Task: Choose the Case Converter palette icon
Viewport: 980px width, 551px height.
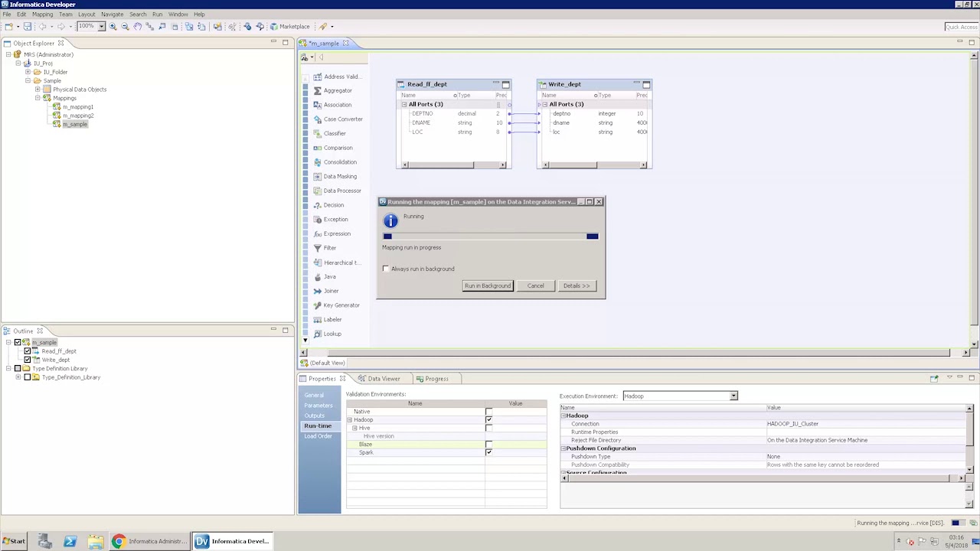Action: [x=318, y=119]
